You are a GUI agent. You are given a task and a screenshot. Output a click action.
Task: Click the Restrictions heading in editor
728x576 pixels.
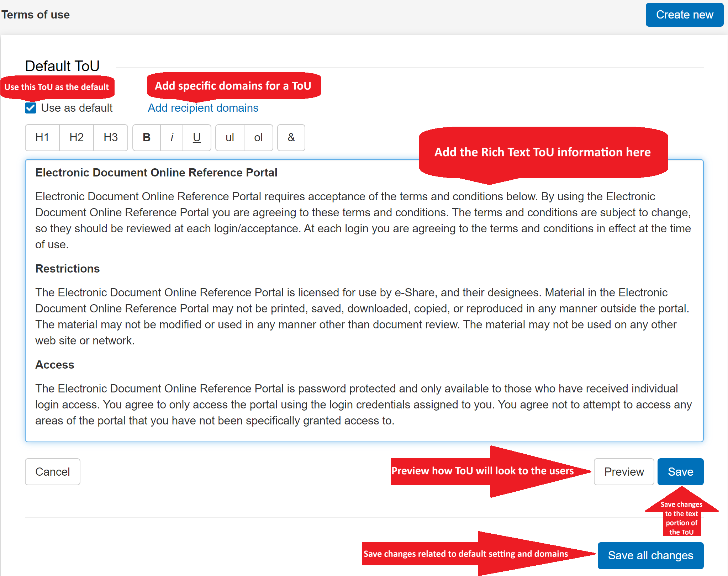(x=68, y=269)
